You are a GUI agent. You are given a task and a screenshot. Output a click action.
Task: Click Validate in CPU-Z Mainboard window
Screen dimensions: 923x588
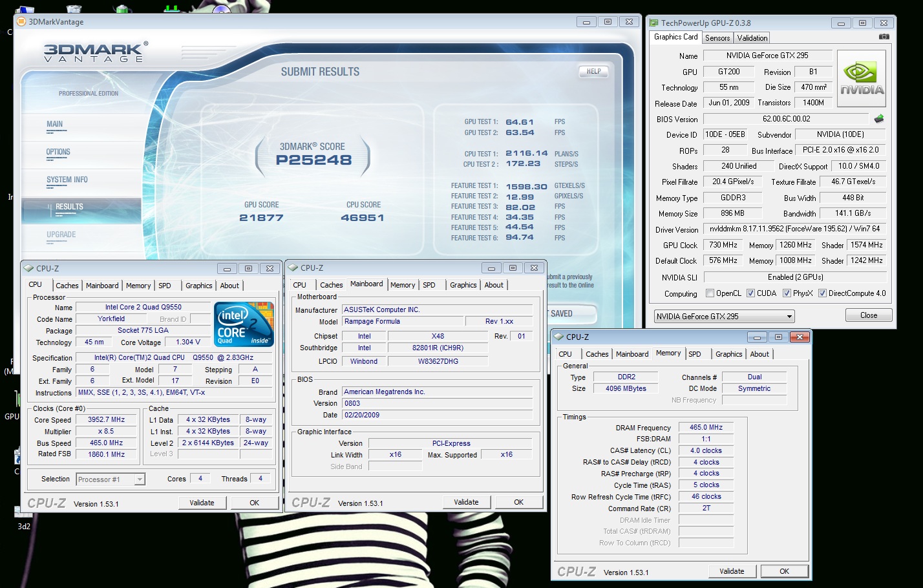[466, 502]
